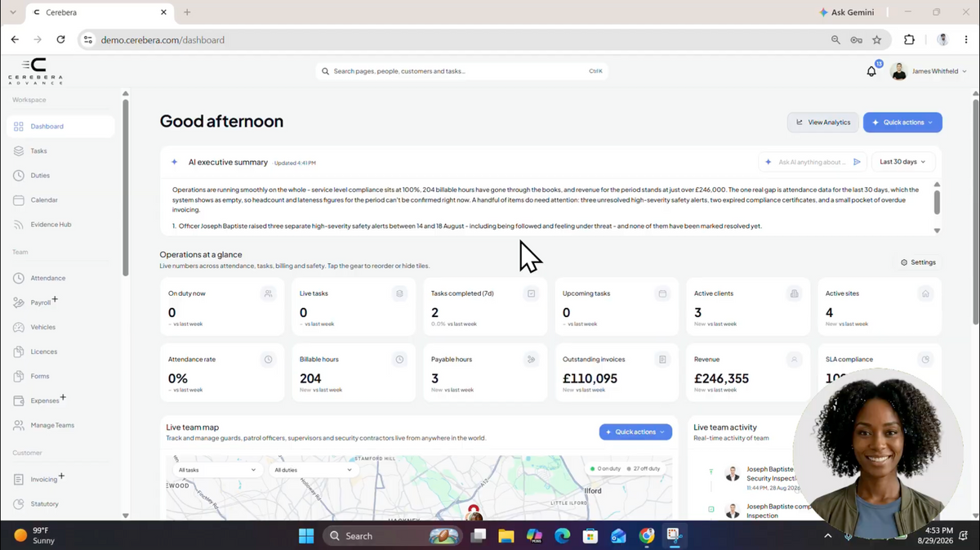The height and width of the screenshot is (550, 980).
Task: Open Operations at a glance Settings
Action: [x=918, y=262]
